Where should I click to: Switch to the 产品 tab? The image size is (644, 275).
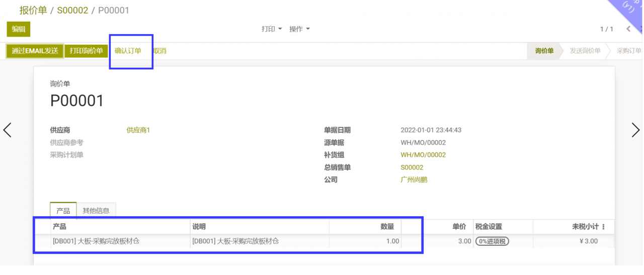click(63, 211)
